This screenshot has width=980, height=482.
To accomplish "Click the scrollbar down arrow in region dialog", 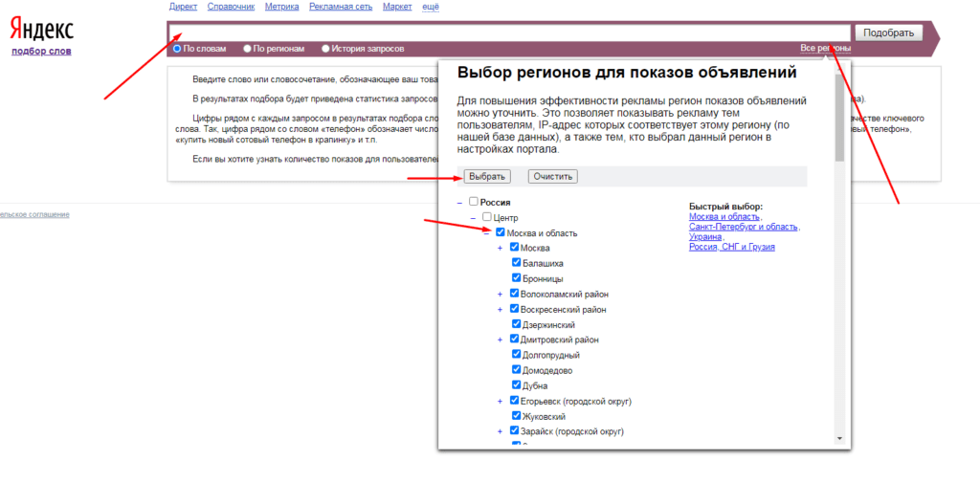I will 839,438.
